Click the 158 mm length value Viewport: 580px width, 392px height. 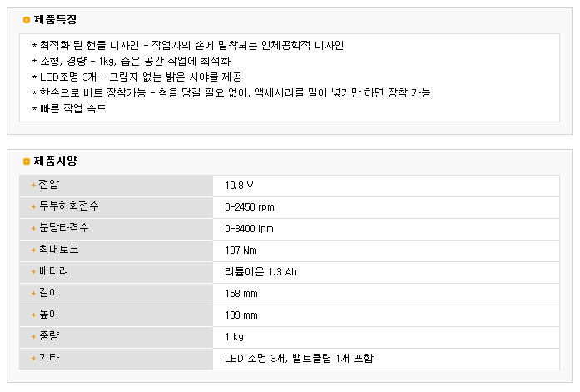pyautogui.click(x=241, y=294)
